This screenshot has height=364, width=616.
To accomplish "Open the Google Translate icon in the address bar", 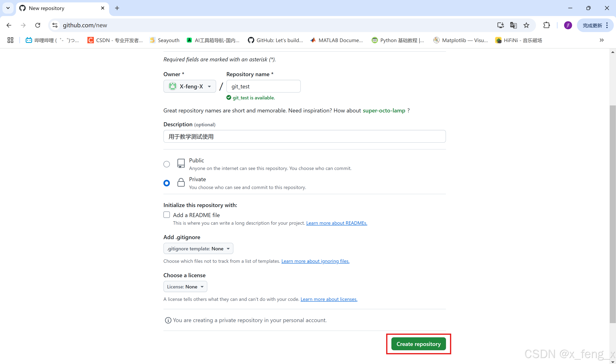I will click(x=513, y=25).
